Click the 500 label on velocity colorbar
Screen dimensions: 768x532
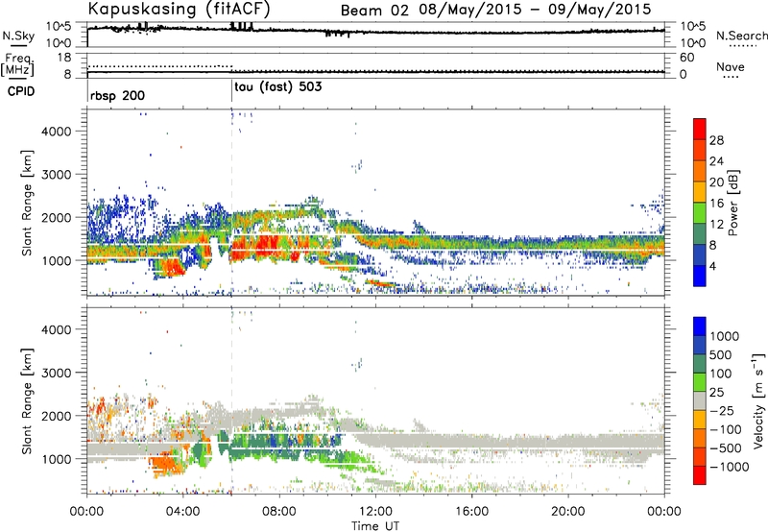click(x=721, y=355)
